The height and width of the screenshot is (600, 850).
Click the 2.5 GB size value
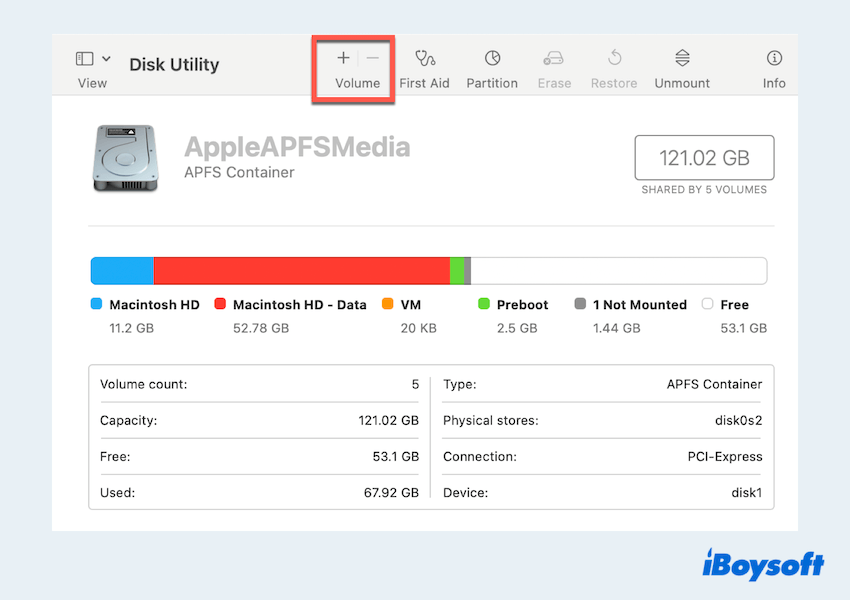[517, 328]
